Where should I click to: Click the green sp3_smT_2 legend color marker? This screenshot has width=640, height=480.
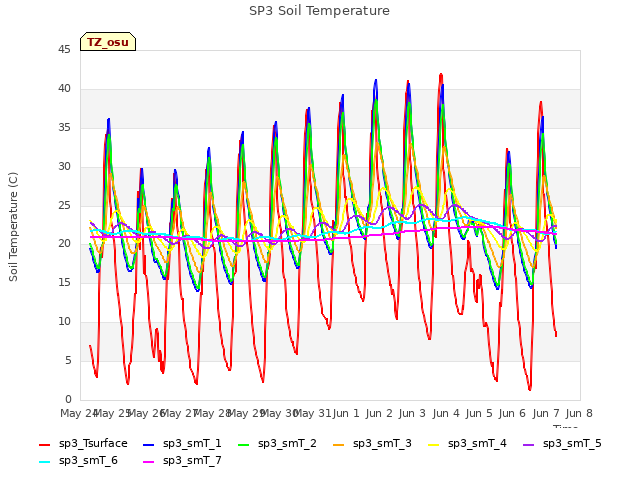coord(244,445)
